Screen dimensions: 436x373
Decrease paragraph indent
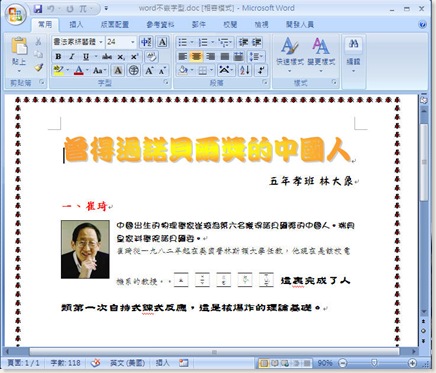[243, 42]
